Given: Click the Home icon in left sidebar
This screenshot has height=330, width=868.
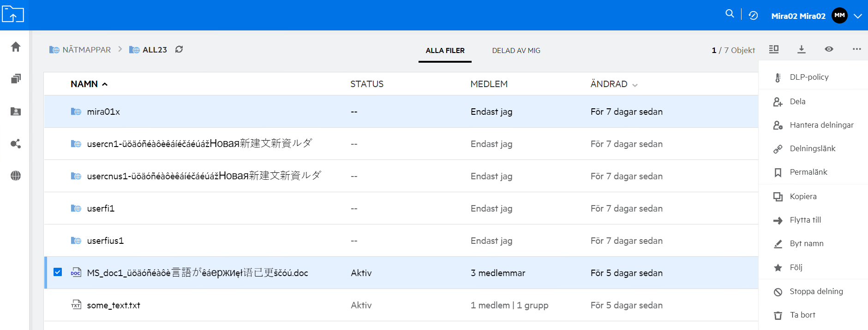Looking at the screenshot, I should point(16,47).
